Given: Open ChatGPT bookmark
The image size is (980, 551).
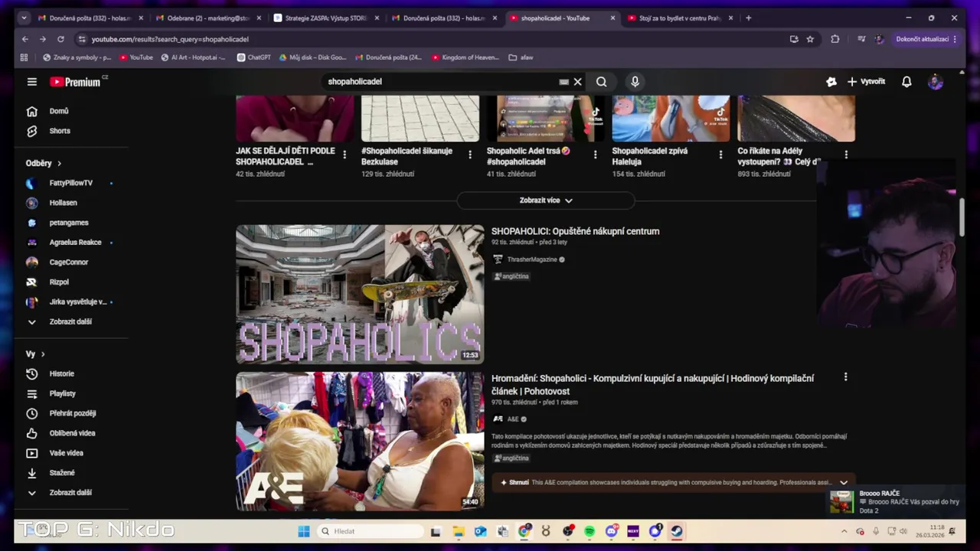Looking at the screenshot, I should 253,57.
